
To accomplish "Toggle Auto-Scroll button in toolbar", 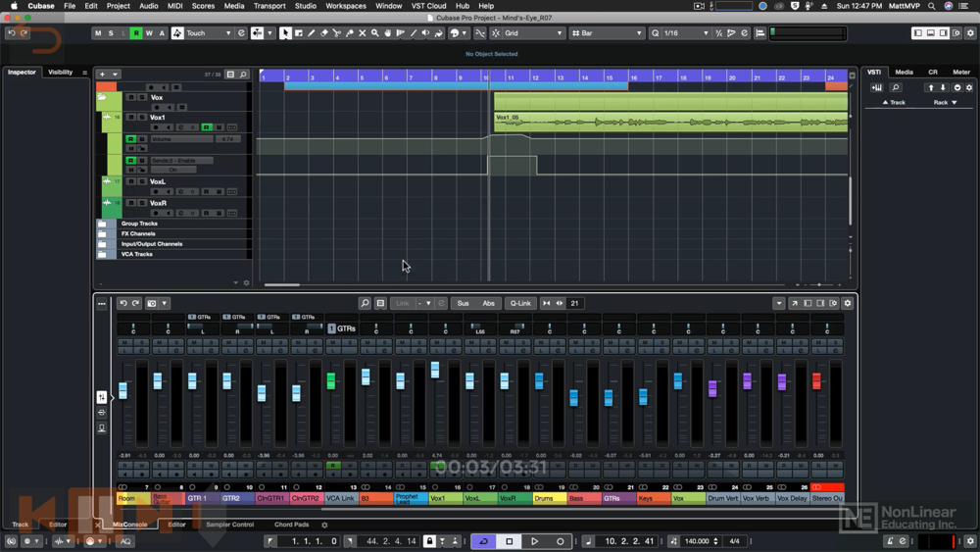I will click(258, 33).
